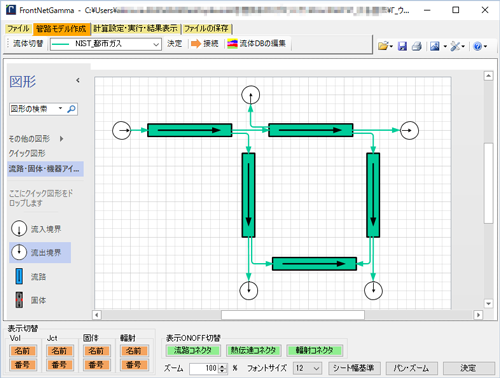Image resolution: width=500 pixels, height=378 pixels.
Task: Select the bottom horizontal flow channel
Action: tap(314, 264)
